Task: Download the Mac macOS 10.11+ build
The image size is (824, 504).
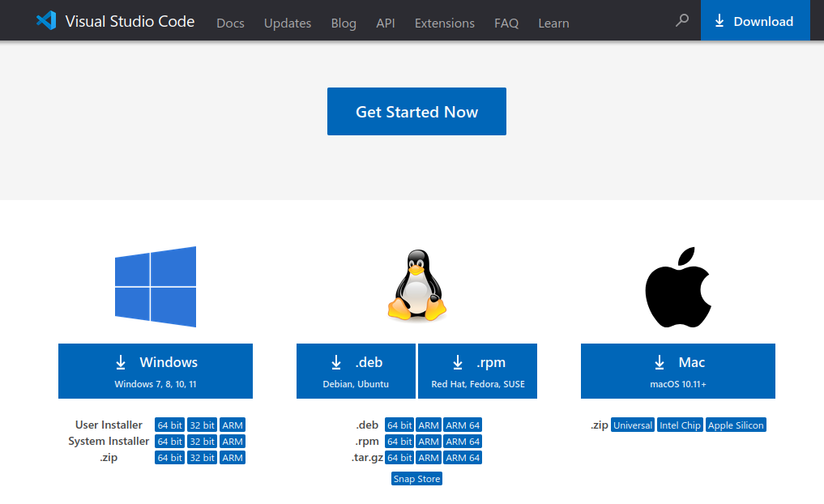Action: pyautogui.click(x=678, y=371)
